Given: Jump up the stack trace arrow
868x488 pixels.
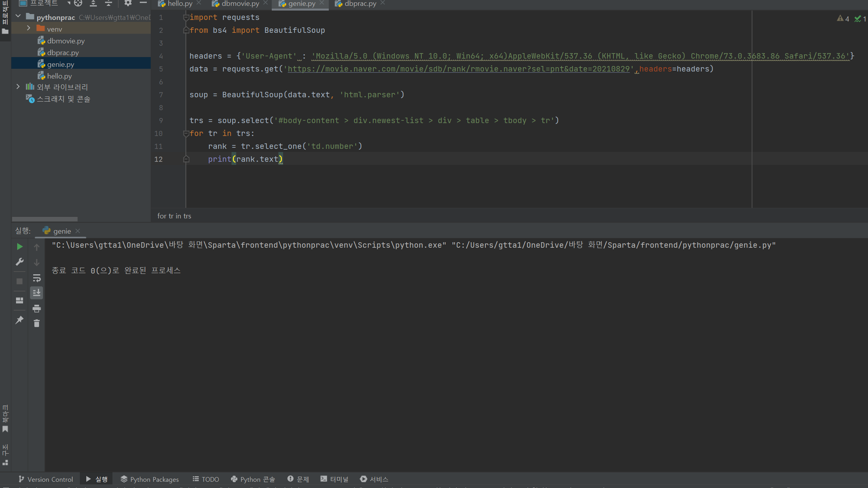Looking at the screenshot, I should pyautogui.click(x=37, y=247).
